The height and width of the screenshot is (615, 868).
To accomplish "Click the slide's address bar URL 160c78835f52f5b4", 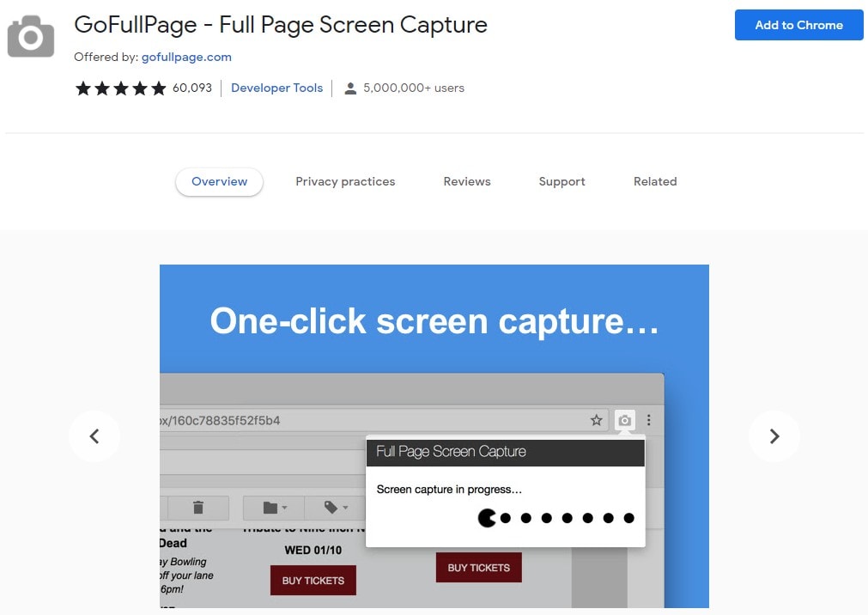I will point(220,421).
